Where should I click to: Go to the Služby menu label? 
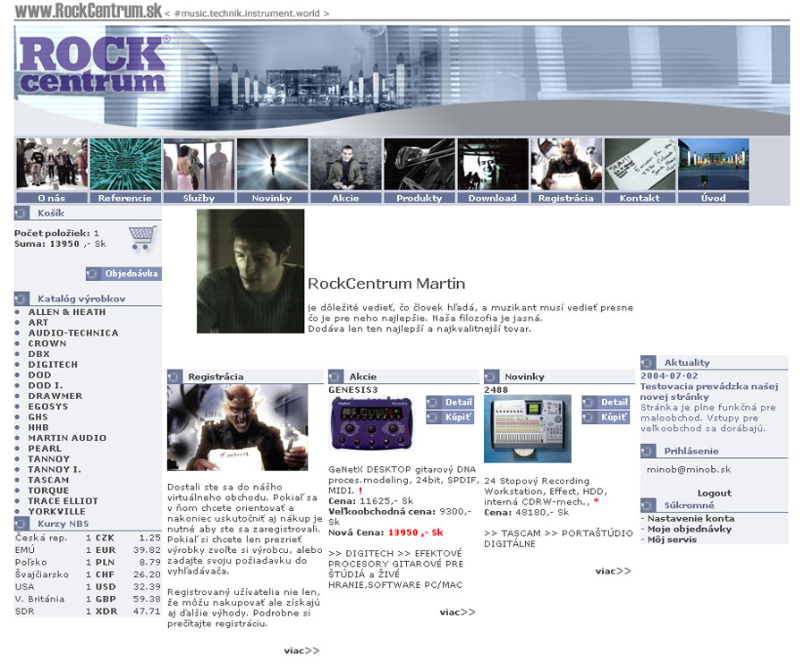coord(199,198)
